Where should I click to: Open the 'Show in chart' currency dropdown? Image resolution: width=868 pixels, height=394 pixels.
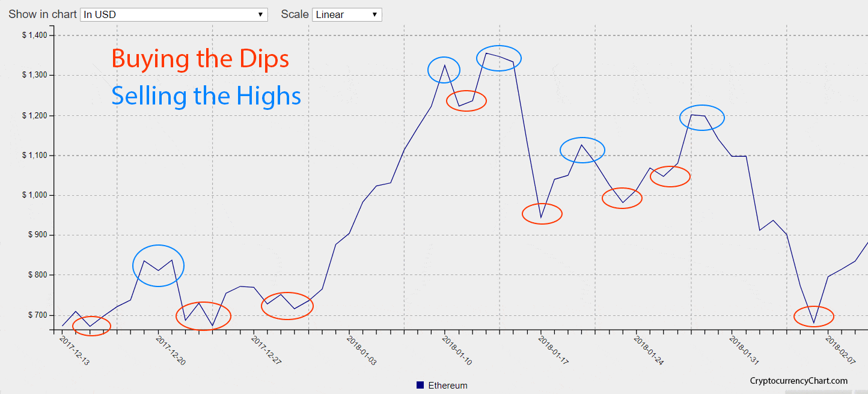tap(173, 14)
